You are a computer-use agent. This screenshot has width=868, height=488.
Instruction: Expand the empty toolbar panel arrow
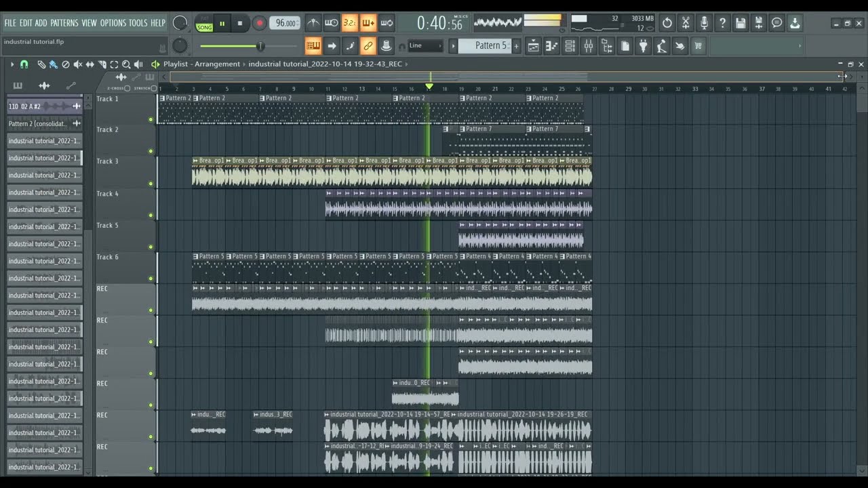800,46
